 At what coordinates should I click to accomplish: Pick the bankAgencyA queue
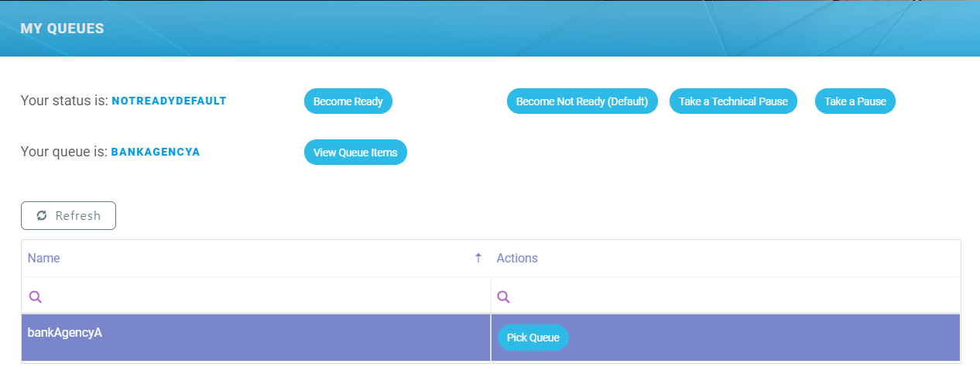click(x=533, y=338)
